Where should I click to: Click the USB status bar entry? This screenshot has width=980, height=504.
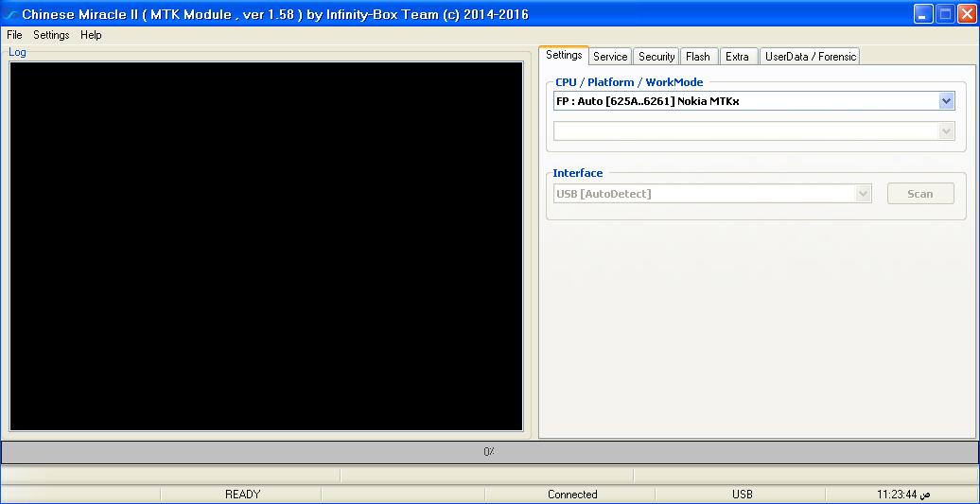click(743, 495)
